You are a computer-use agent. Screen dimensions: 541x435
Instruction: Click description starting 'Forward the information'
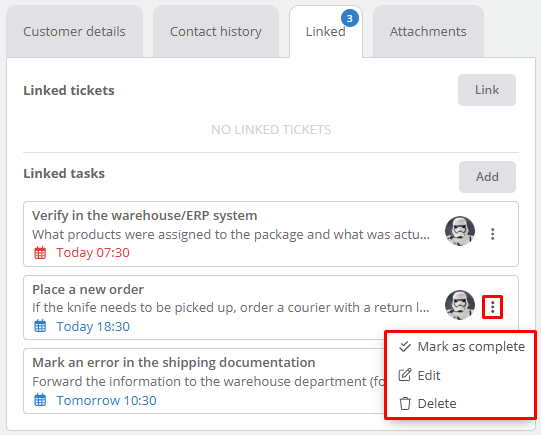pos(209,382)
